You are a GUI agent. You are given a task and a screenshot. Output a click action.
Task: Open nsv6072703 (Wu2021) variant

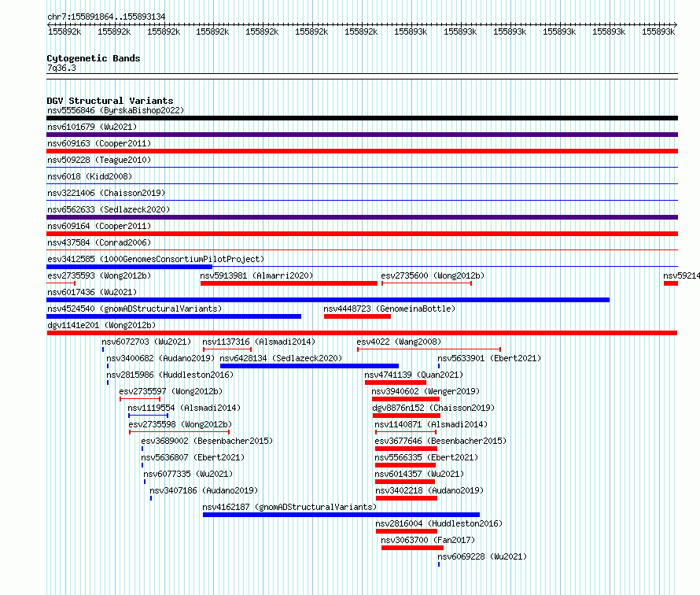pos(146,342)
